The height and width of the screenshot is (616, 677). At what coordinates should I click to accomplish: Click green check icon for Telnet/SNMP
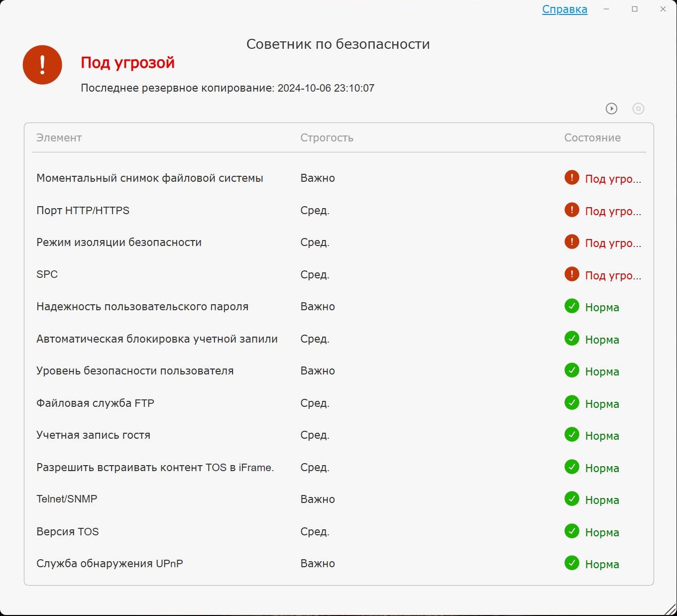[x=572, y=499]
